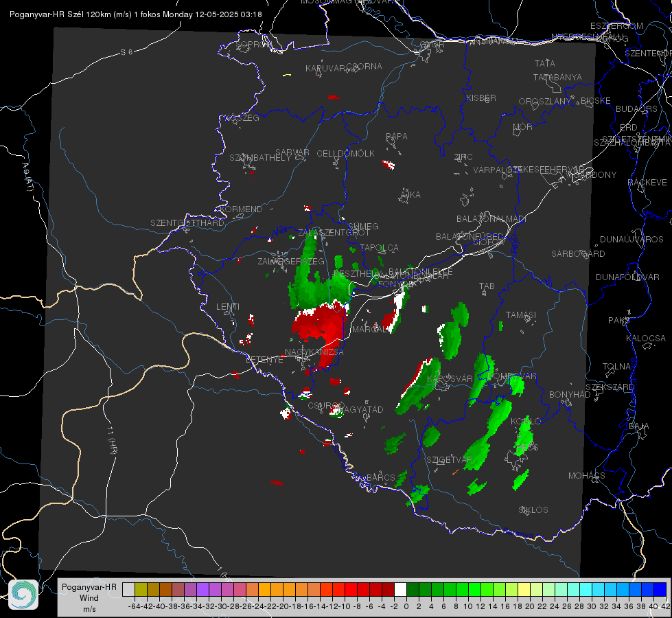Click the BAJA city label
This screenshot has height=618, width=672.
(x=639, y=426)
